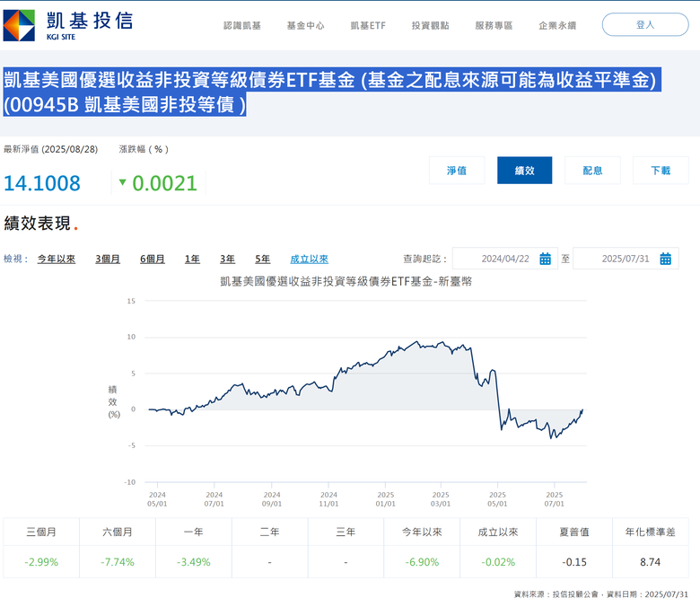Open 企業永續 menu

[557, 25]
